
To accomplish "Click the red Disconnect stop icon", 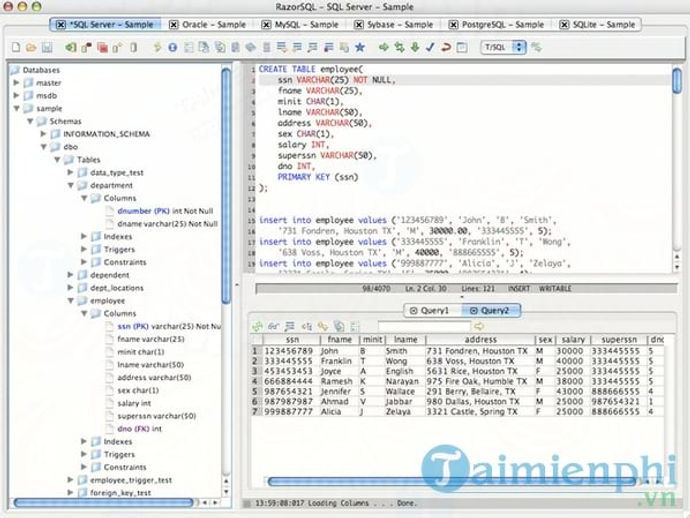I will 102,47.
